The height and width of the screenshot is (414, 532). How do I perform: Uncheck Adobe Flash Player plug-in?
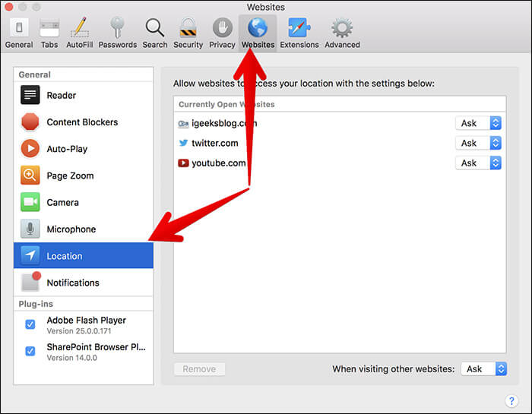click(x=30, y=324)
